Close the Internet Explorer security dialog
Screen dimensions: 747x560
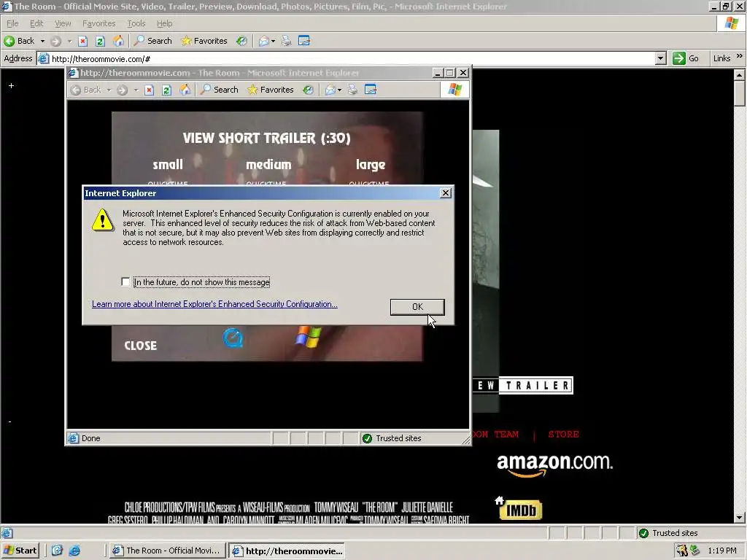coord(446,192)
